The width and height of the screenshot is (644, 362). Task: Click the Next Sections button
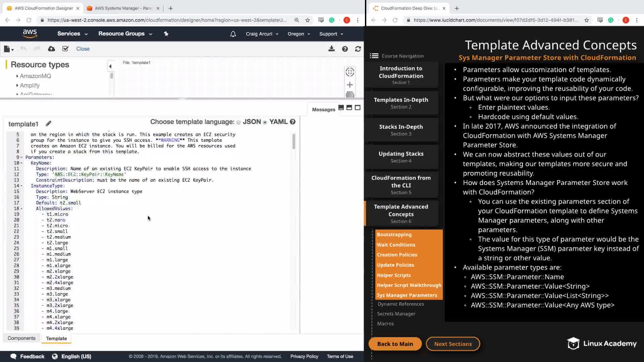coord(453,344)
